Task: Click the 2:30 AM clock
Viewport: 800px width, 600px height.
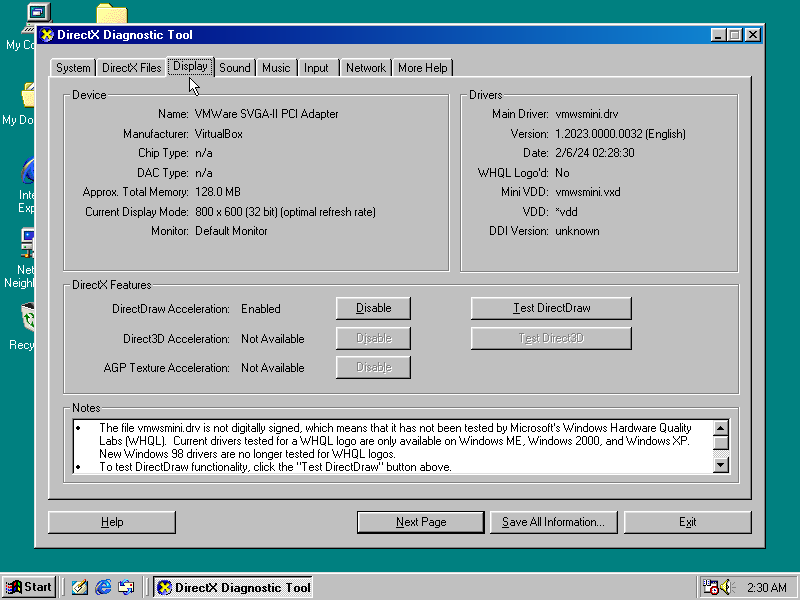Action: tap(766, 588)
